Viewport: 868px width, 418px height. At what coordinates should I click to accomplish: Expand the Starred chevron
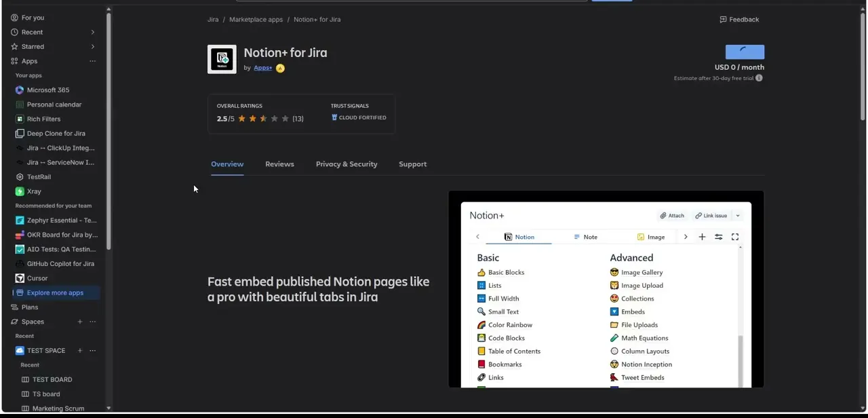point(93,47)
